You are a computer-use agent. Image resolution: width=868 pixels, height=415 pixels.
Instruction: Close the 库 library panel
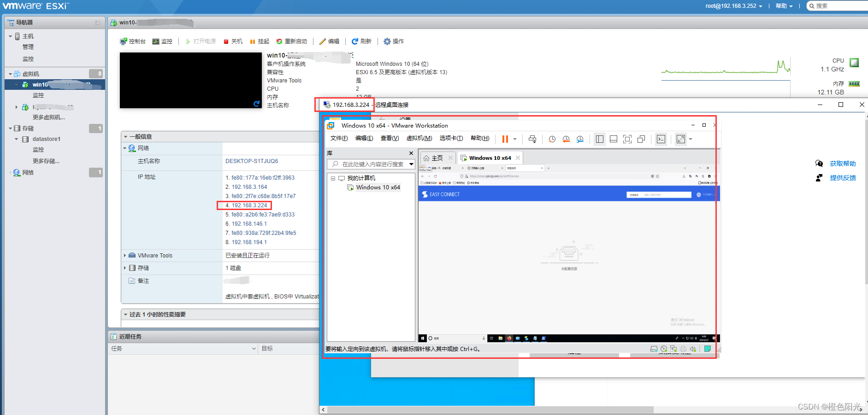click(x=411, y=153)
